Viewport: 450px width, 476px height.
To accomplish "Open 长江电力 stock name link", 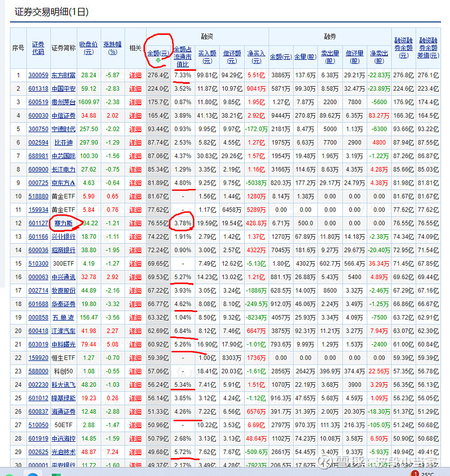I will pyautogui.click(x=64, y=169).
